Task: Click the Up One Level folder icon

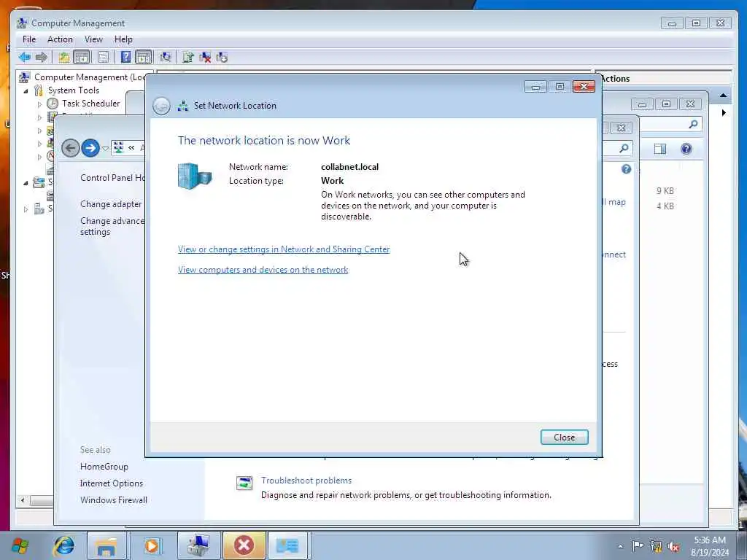Action: tap(64, 58)
